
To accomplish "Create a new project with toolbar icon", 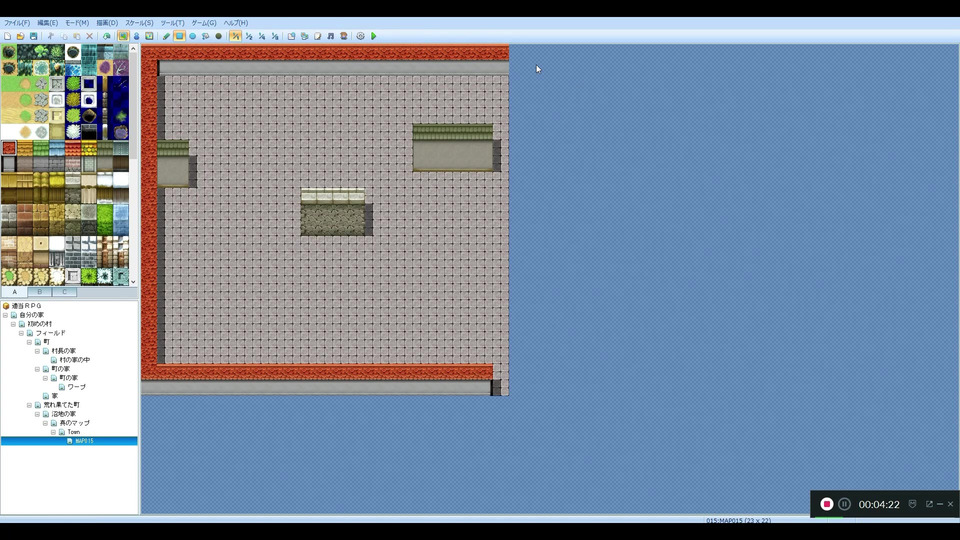I will (7, 36).
